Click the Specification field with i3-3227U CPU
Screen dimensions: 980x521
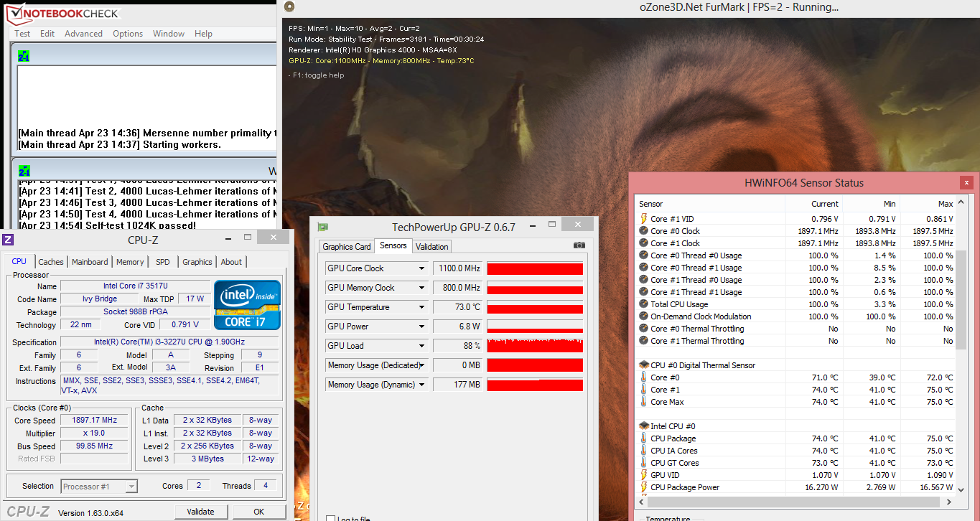point(169,342)
